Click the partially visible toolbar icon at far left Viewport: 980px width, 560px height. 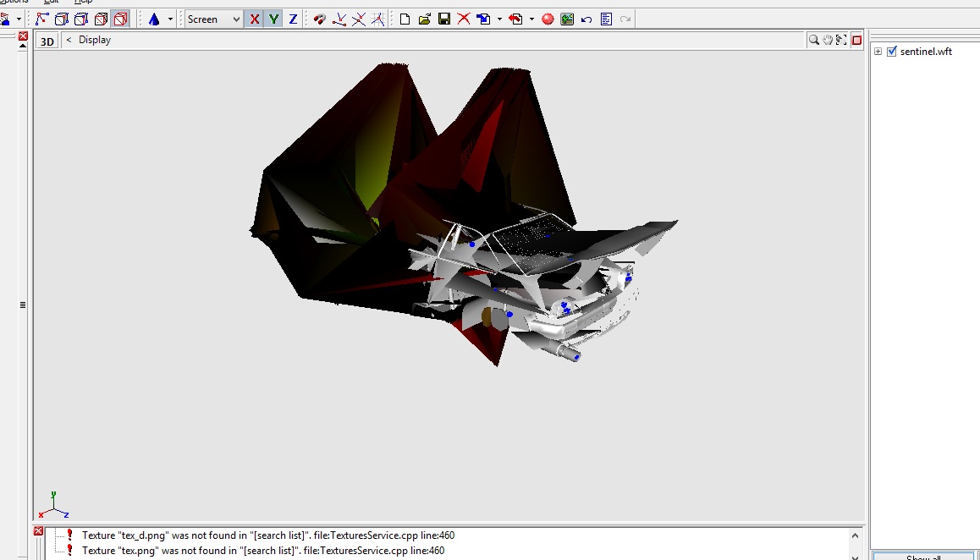(5, 19)
